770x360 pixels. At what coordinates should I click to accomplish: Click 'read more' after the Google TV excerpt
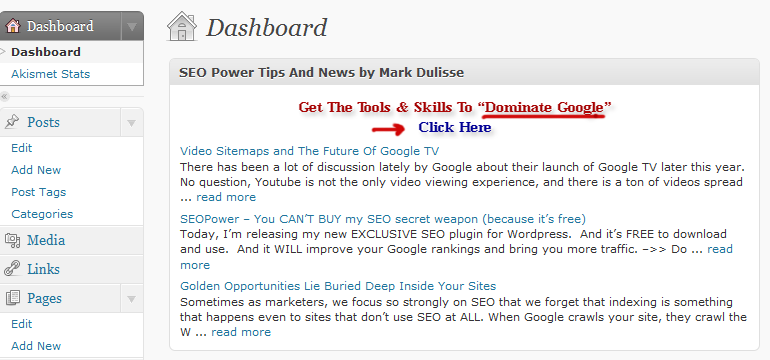click(226, 197)
